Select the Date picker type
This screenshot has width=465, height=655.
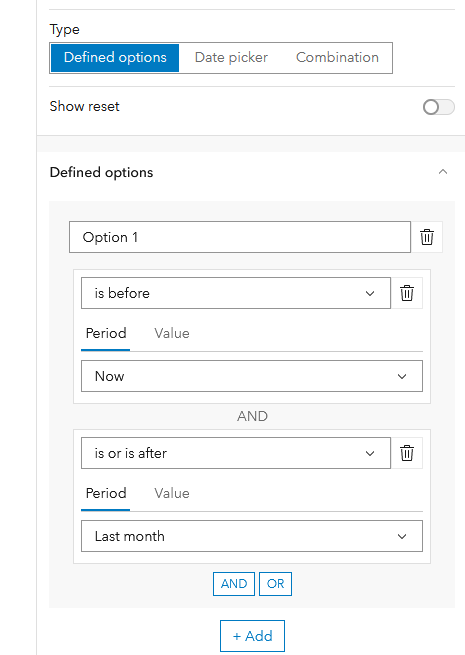point(231,58)
